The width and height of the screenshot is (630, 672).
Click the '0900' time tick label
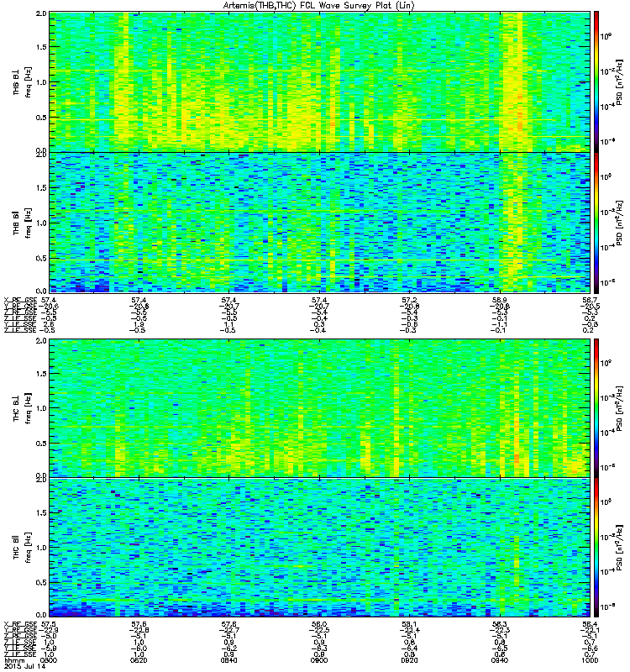319,660
